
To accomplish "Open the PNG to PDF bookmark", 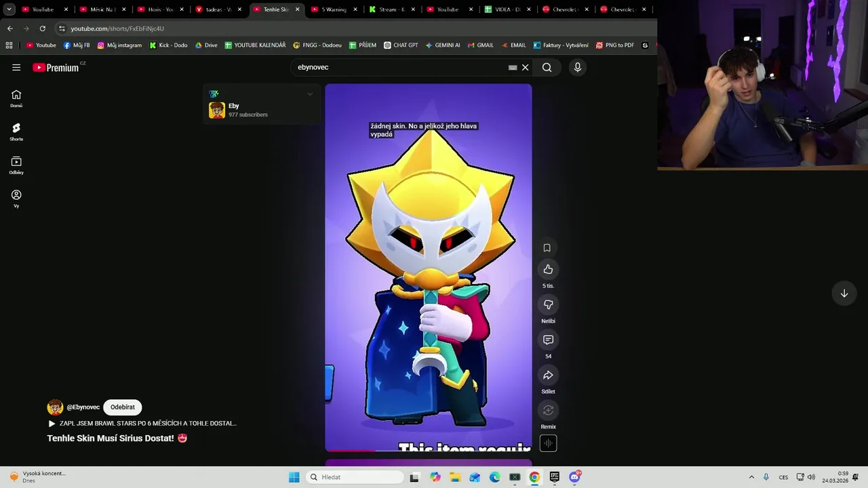I will [x=615, y=45].
